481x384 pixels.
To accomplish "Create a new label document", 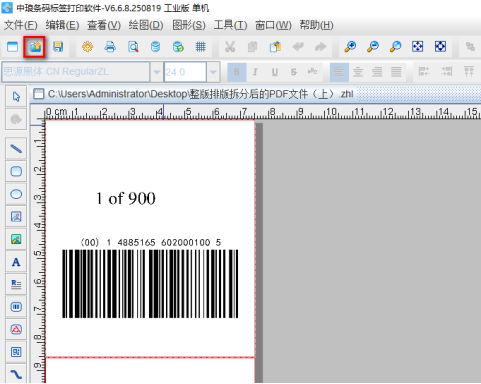I will click(x=13, y=47).
